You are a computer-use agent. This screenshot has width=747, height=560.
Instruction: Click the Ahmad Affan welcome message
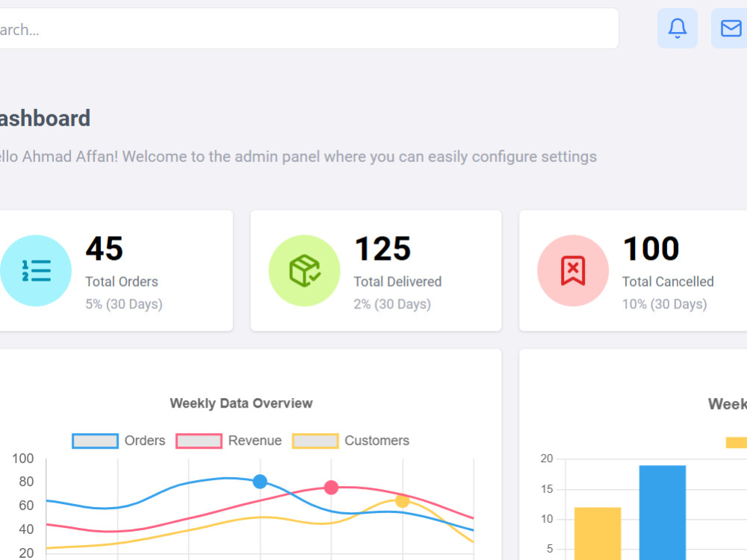click(x=298, y=157)
